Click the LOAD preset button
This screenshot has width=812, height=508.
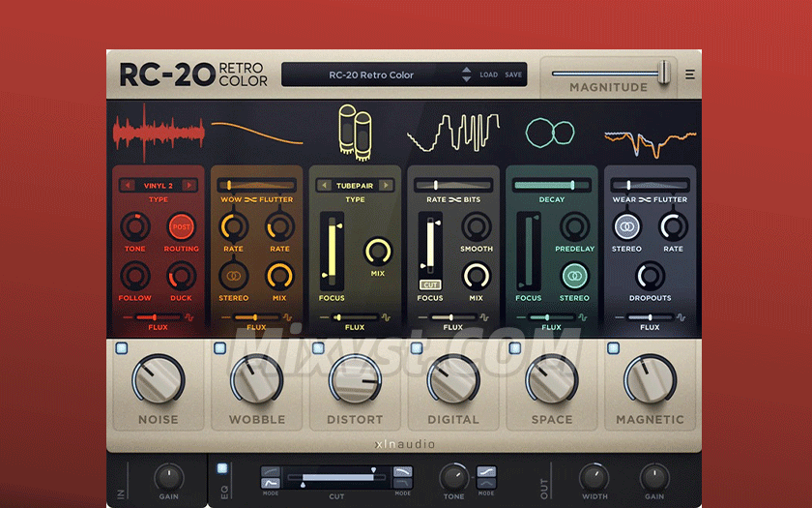click(488, 75)
